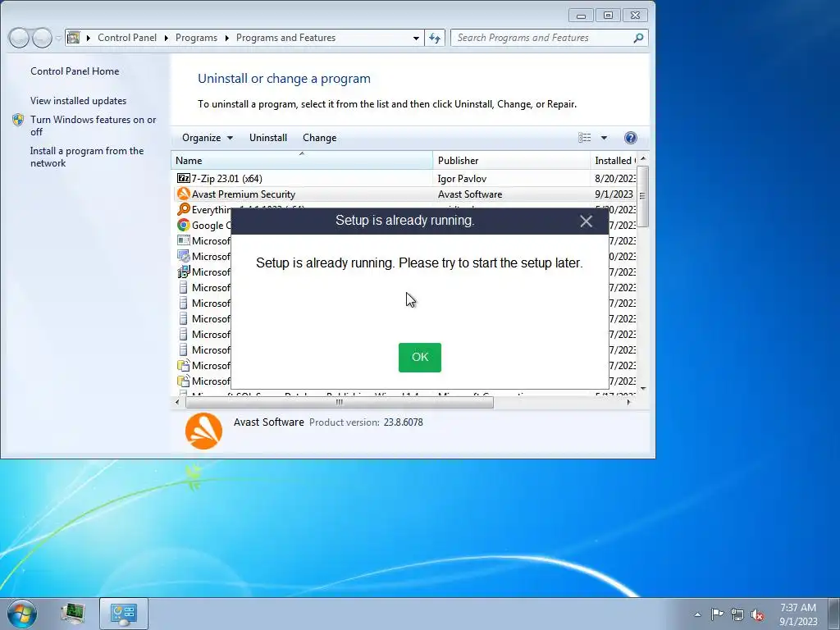Image resolution: width=840 pixels, height=630 pixels.
Task: Click the Control Panel breadcrumb
Action: coord(127,38)
